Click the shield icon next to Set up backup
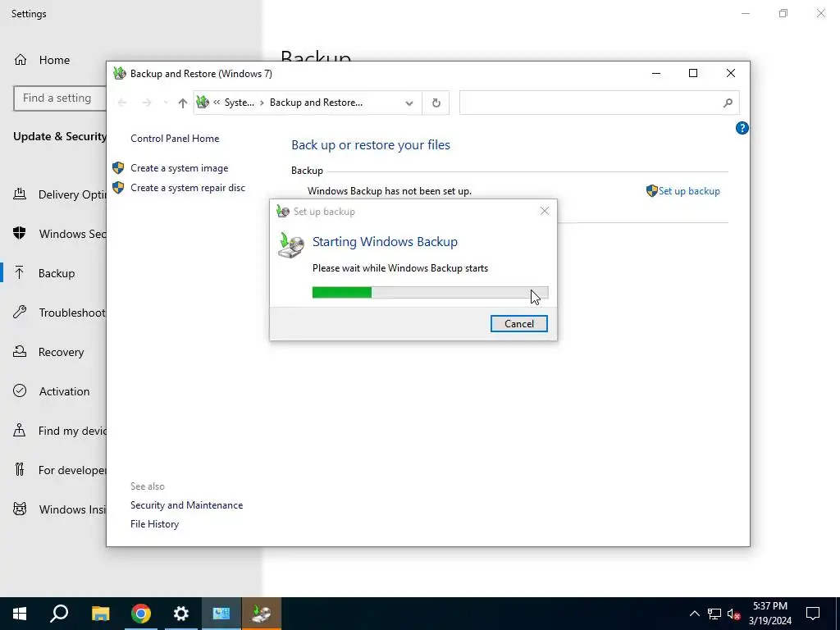The height and width of the screenshot is (630, 840). point(651,190)
